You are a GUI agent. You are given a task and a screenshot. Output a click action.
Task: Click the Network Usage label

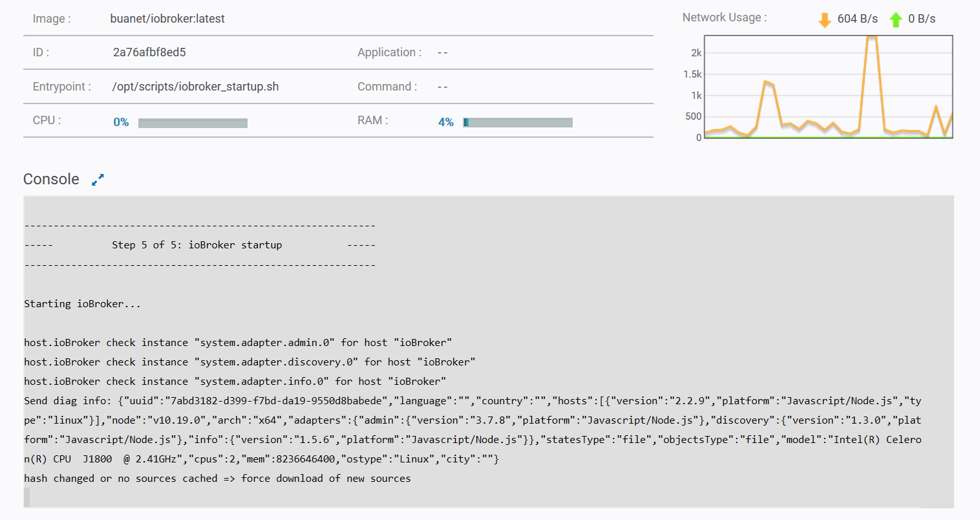coord(725,17)
